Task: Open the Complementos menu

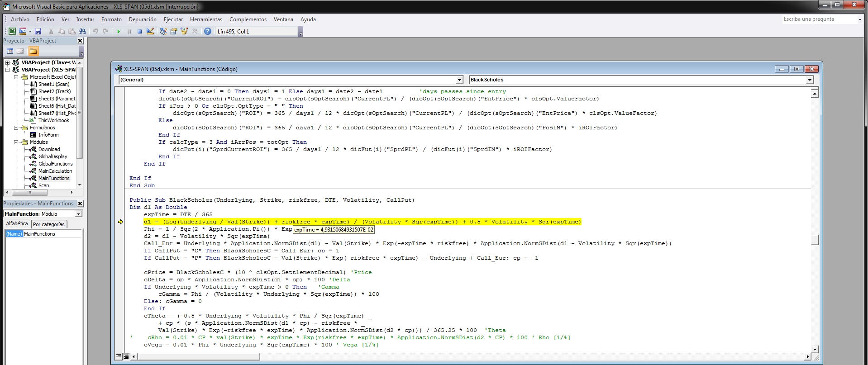Action: pyautogui.click(x=248, y=19)
